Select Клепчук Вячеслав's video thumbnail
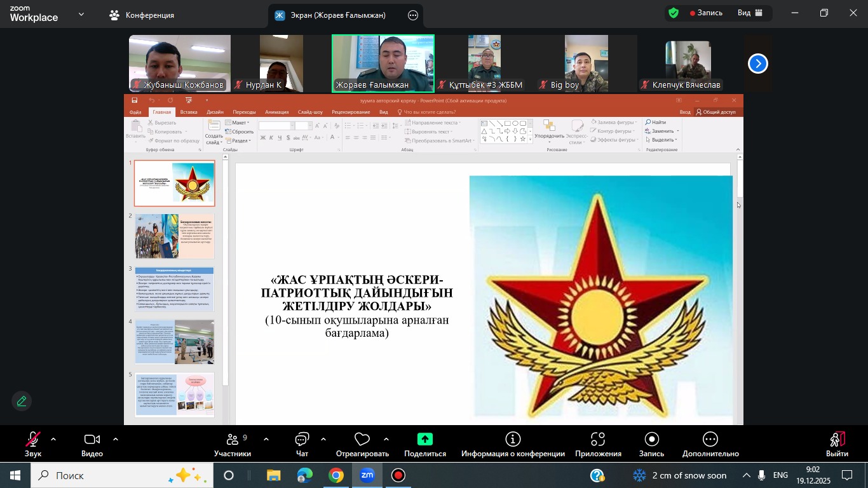Image resolution: width=868 pixels, height=488 pixels. pos(688,64)
